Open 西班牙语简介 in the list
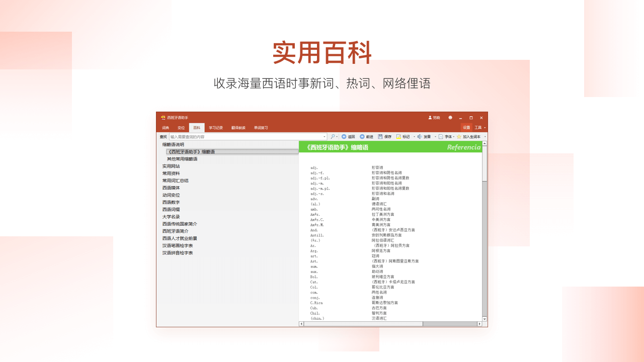 (176, 231)
